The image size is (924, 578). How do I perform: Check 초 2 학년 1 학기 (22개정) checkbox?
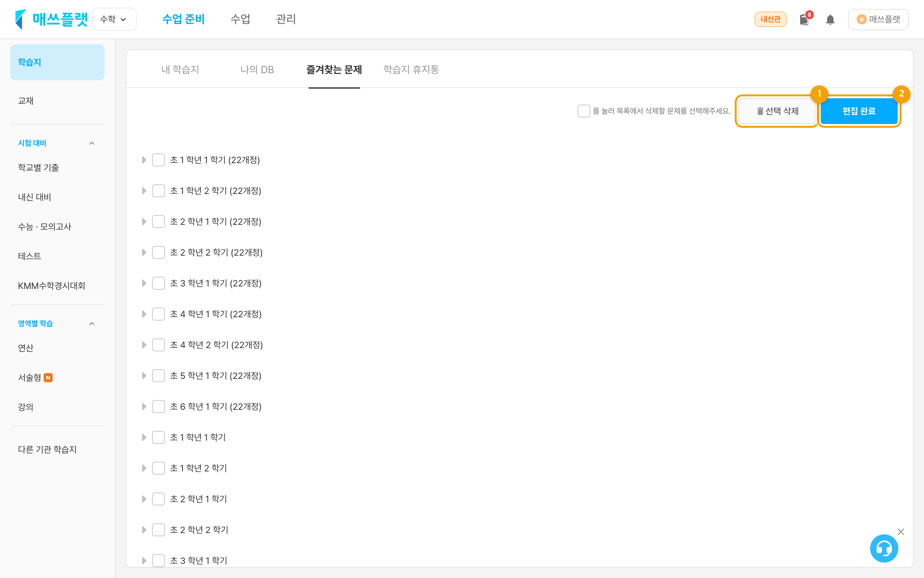click(x=158, y=222)
